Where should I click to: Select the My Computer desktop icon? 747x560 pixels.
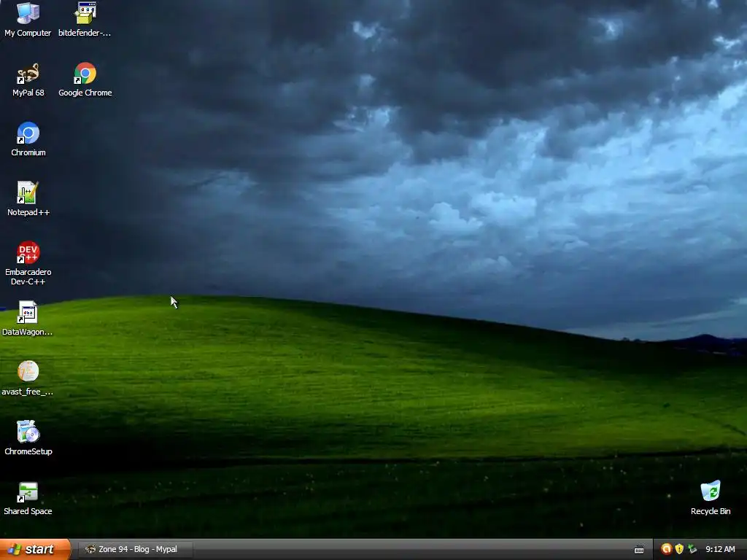point(28,13)
